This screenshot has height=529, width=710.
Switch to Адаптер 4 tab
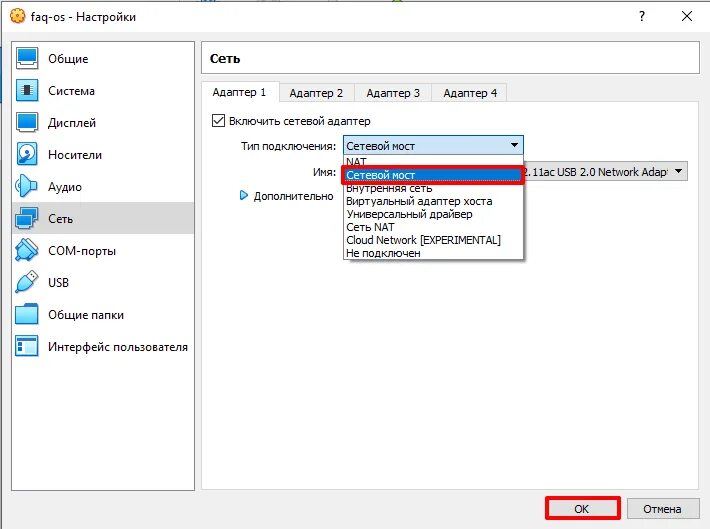(x=470, y=93)
